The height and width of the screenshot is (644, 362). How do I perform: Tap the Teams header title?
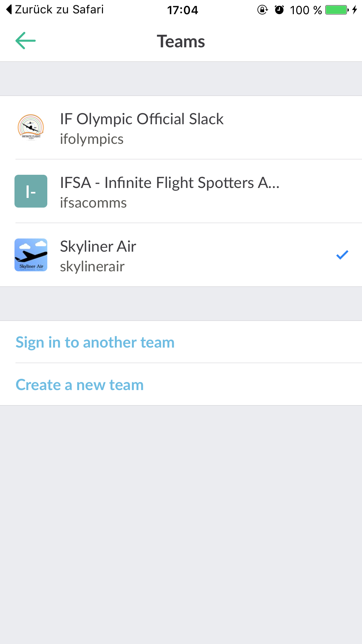pos(181,42)
